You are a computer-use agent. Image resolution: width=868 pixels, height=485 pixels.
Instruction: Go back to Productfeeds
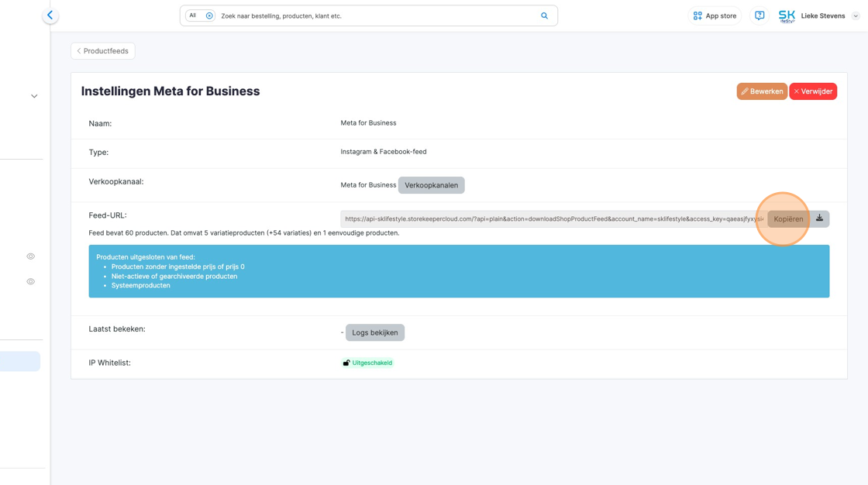pyautogui.click(x=103, y=51)
